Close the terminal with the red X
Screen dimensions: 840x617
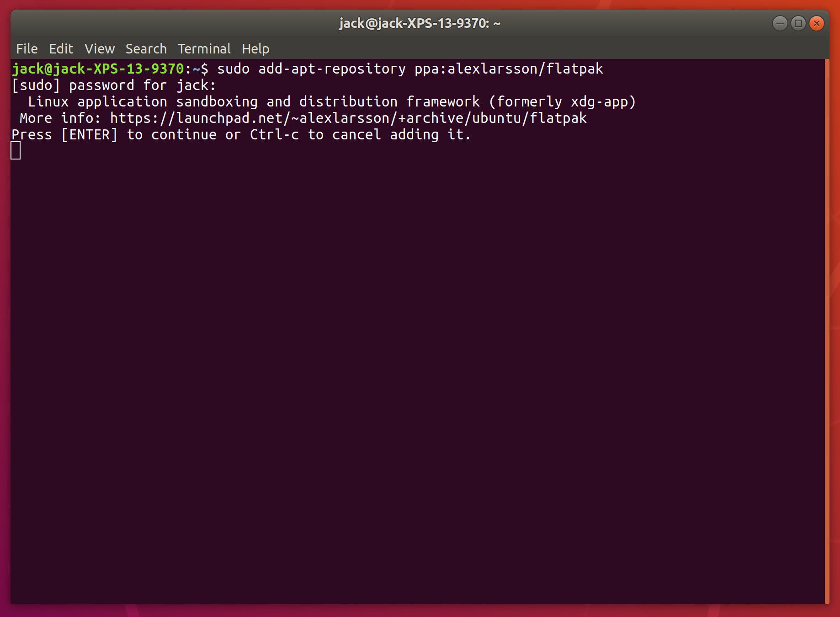click(x=816, y=23)
